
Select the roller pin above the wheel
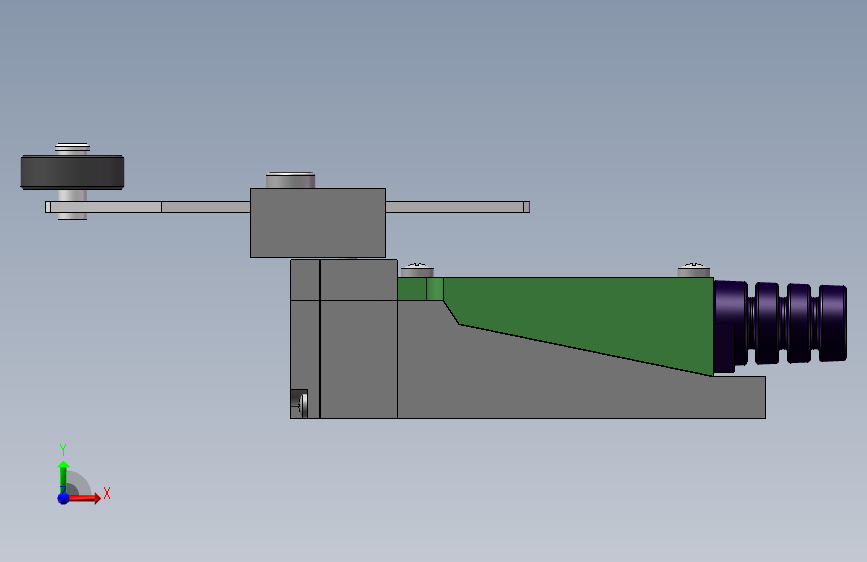click(x=72, y=148)
